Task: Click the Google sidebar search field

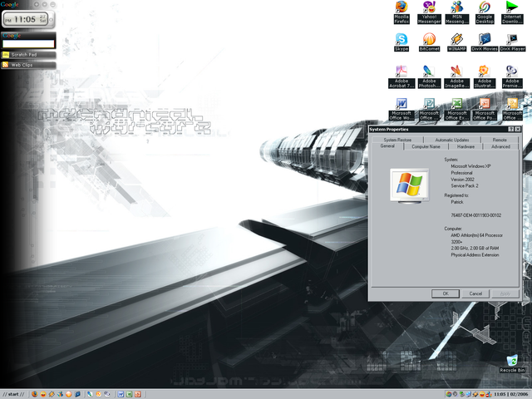Action: (x=28, y=43)
